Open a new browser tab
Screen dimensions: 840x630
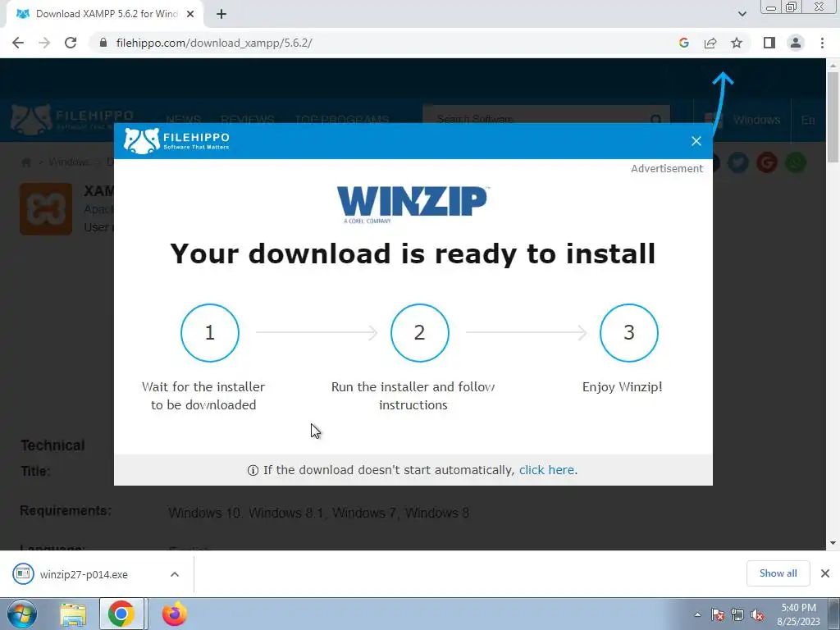221,14
